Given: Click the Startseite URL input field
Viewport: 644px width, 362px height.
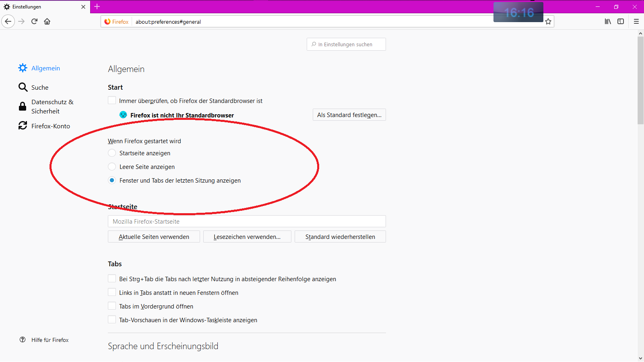Looking at the screenshot, I should [x=247, y=221].
